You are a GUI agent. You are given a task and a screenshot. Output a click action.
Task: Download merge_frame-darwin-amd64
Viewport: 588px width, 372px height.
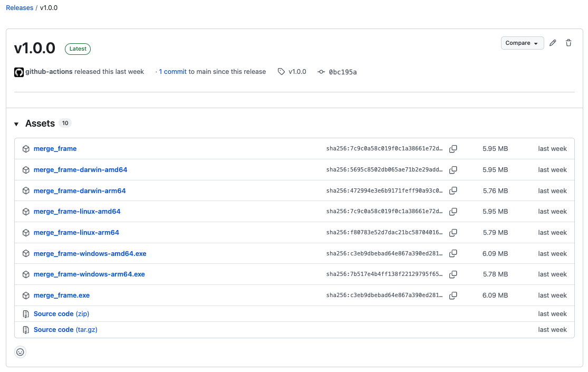click(x=80, y=170)
